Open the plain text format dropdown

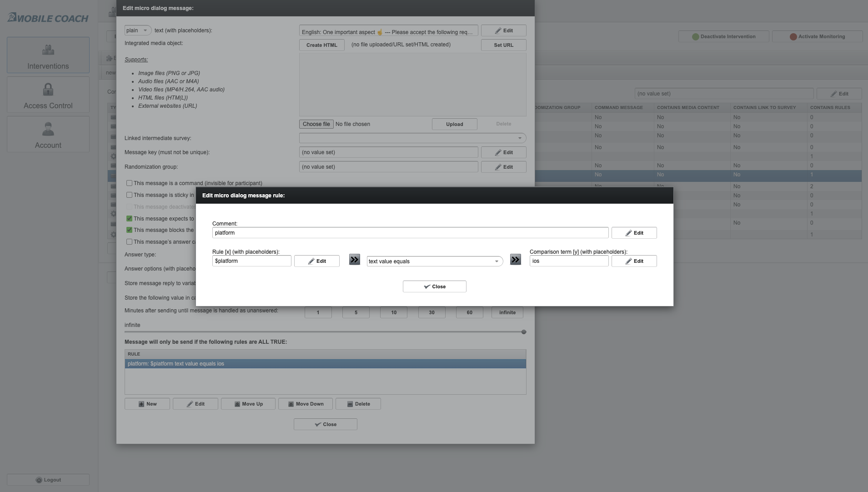click(138, 30)
